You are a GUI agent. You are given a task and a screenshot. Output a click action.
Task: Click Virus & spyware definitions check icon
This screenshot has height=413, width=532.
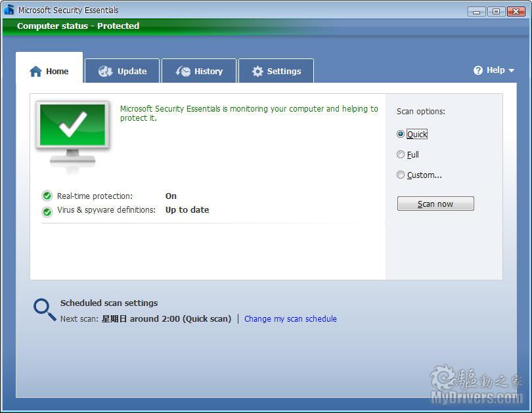coord(47,211)
